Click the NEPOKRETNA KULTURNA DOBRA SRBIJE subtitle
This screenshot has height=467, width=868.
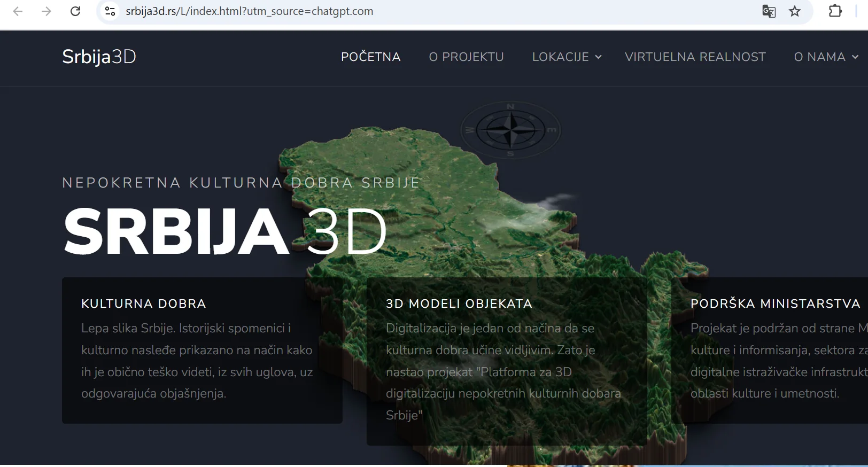coord(242,183)
